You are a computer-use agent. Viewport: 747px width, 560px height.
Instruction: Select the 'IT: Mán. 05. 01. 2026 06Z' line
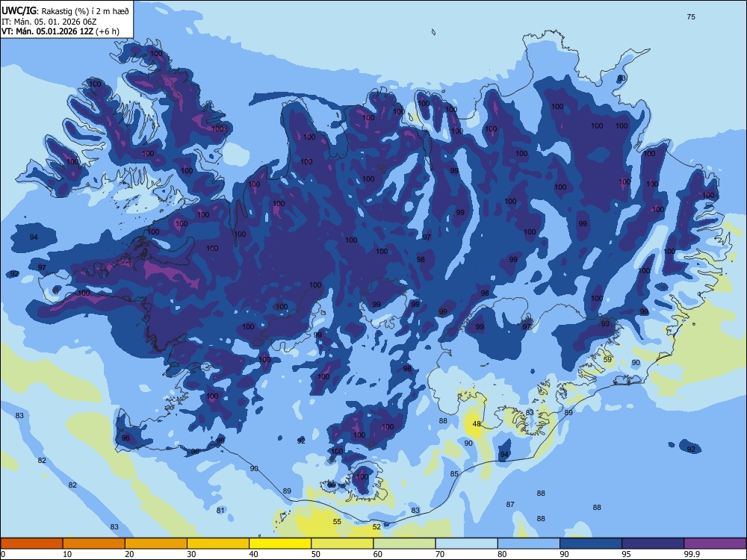[x=49, y=22]
